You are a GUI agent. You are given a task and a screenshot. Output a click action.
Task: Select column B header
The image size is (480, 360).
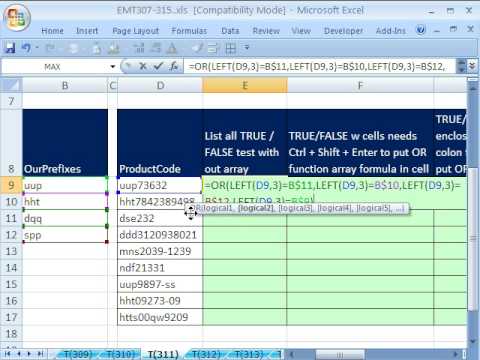coord(65,86)
